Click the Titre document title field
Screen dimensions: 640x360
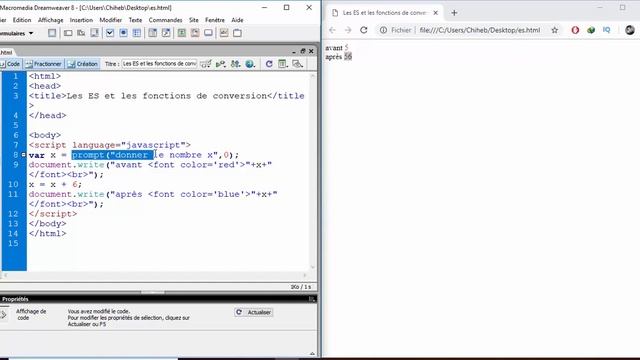159,64
